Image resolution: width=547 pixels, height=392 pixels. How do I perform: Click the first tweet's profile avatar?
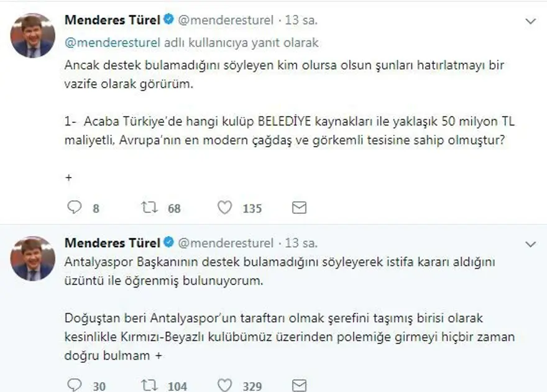click(x=33, y=36)
